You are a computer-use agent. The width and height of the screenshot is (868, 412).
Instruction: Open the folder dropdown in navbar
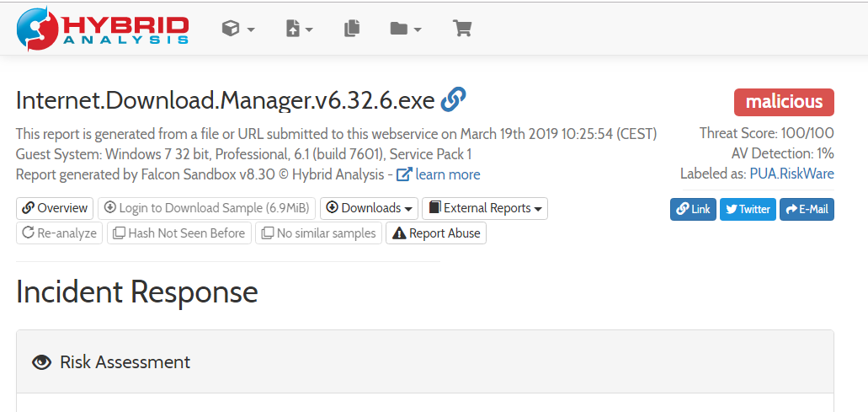[406, 29]
